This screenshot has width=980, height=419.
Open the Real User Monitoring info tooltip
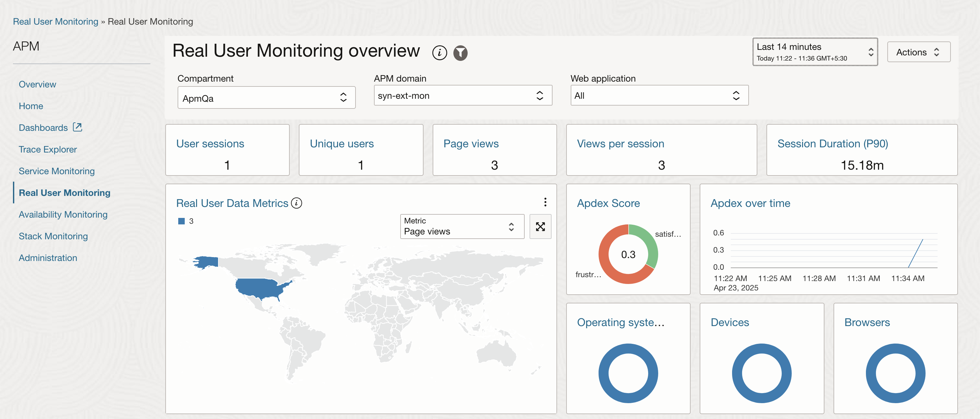pyautogui.click(x=439, y=52)
